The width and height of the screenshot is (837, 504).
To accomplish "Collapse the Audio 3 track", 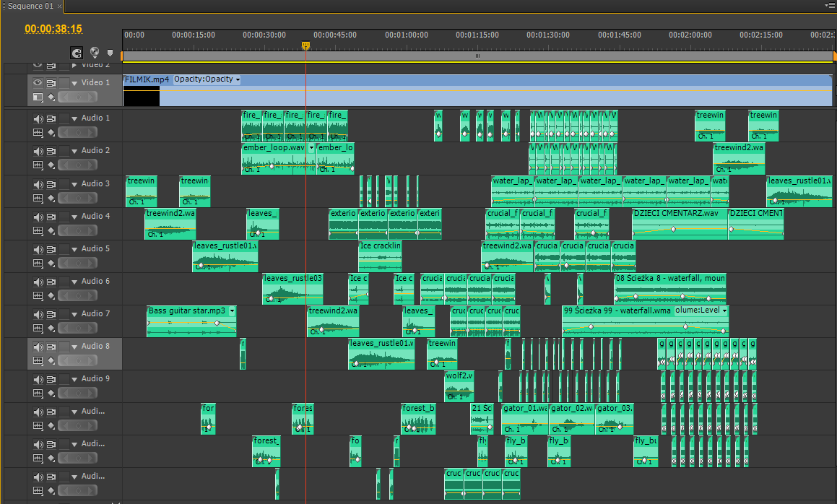I will click(74, 185).
